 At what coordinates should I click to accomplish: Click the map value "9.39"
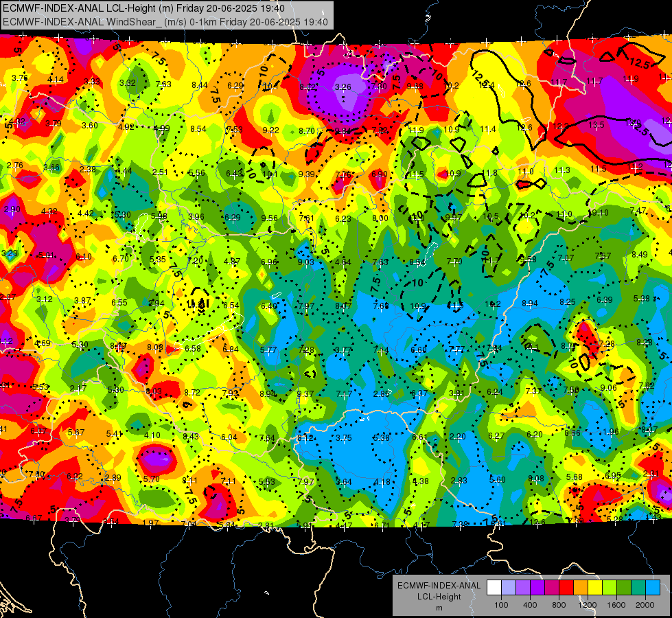pos(306,174)
